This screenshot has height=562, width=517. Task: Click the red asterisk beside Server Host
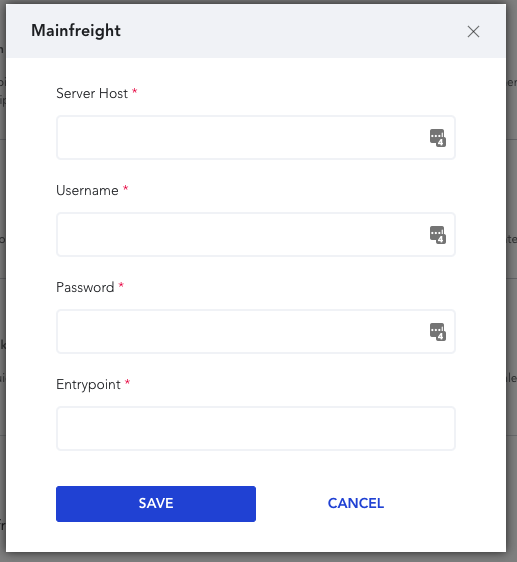134,91
